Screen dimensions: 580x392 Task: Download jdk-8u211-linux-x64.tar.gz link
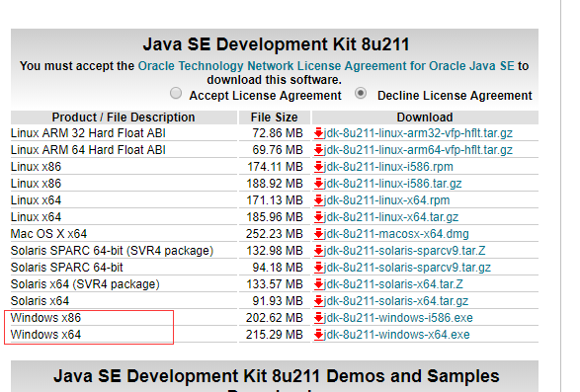pos(391,217)
